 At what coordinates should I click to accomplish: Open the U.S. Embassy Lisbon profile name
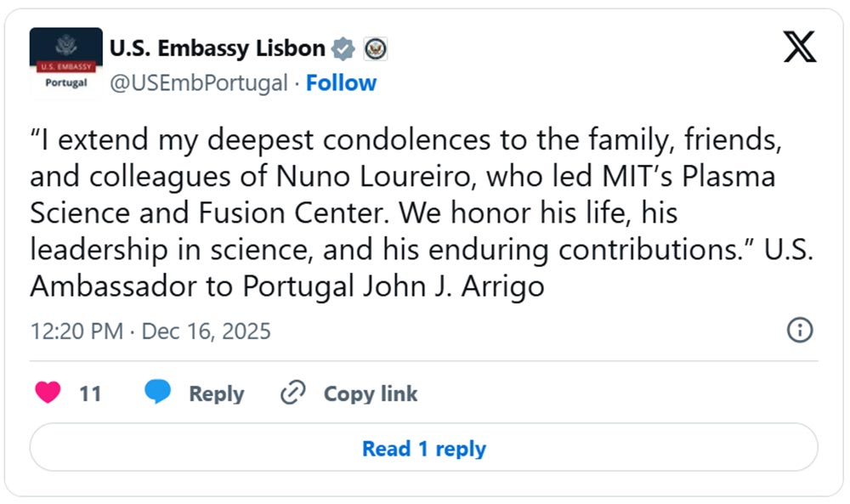(218, 48)
